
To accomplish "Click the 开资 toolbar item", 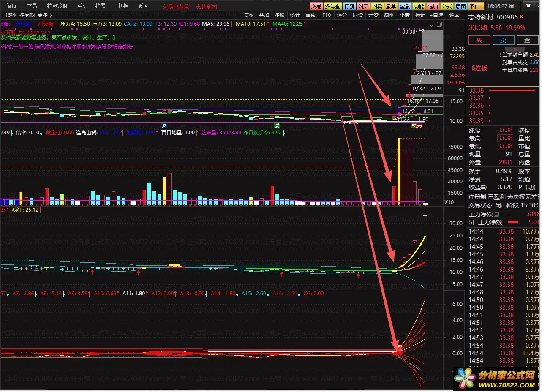I will point(373,15).
